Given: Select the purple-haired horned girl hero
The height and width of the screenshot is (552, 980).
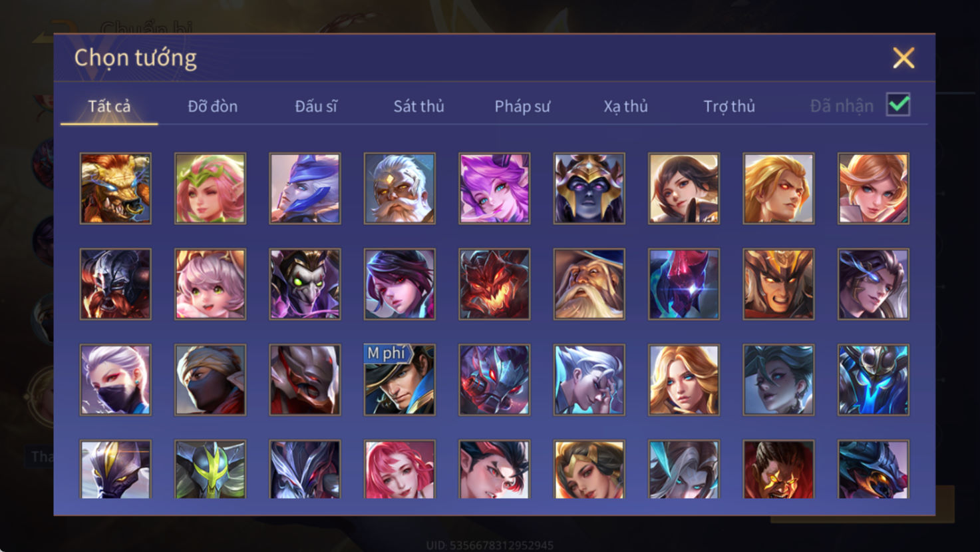Looking at the screenshot, I should click(x=494, y=188).
